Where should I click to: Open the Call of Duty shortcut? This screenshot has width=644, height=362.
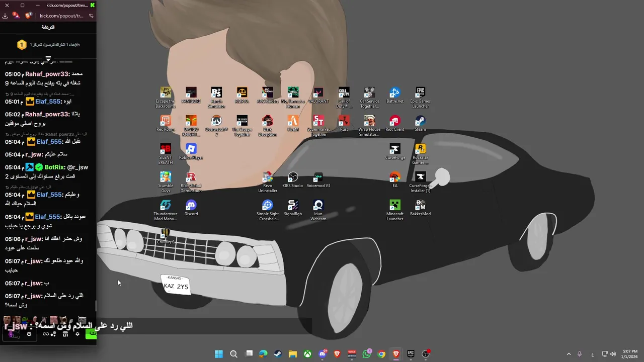pyautogui.click(x=344, y=98)
